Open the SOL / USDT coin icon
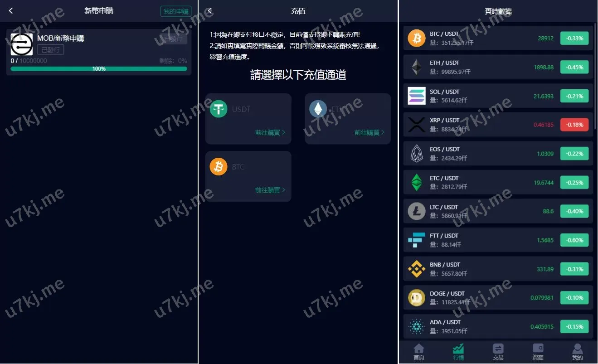Screen dimensions: 598x364 click(417, 96)
